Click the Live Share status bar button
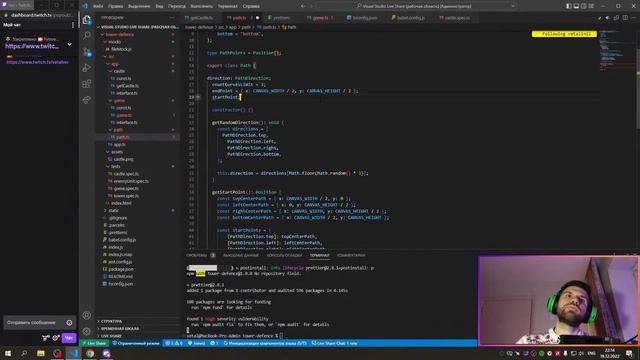This screenshot has height=360, width=640. (x=94, y=343)
